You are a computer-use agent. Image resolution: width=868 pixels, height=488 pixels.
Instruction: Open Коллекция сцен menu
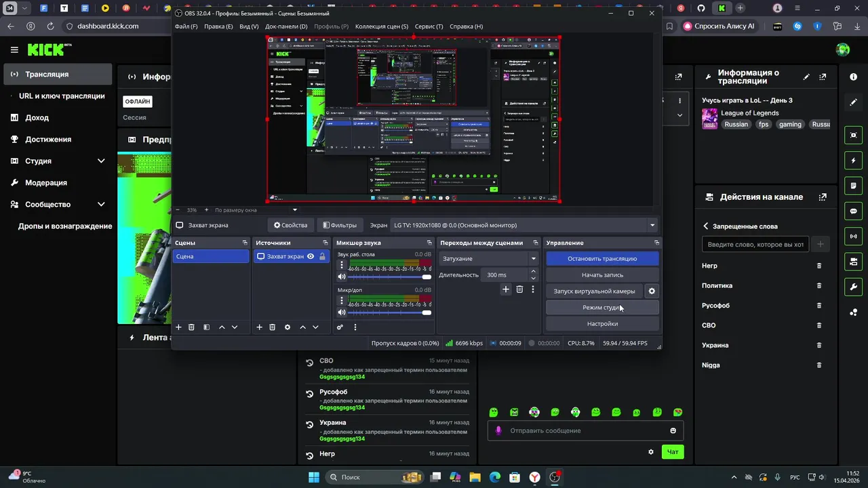click(382, 26)
